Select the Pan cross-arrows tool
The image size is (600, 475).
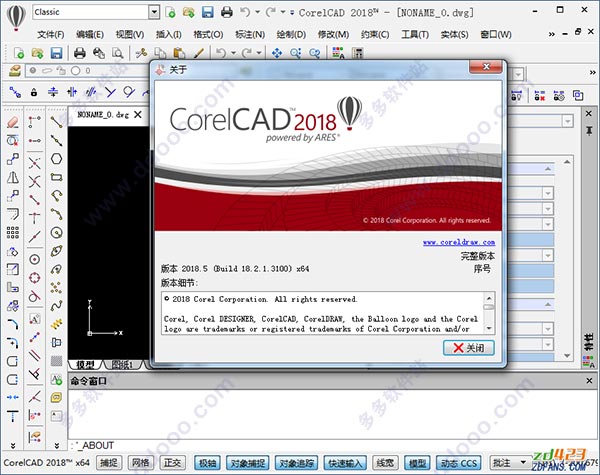click(x=277, y=53)
